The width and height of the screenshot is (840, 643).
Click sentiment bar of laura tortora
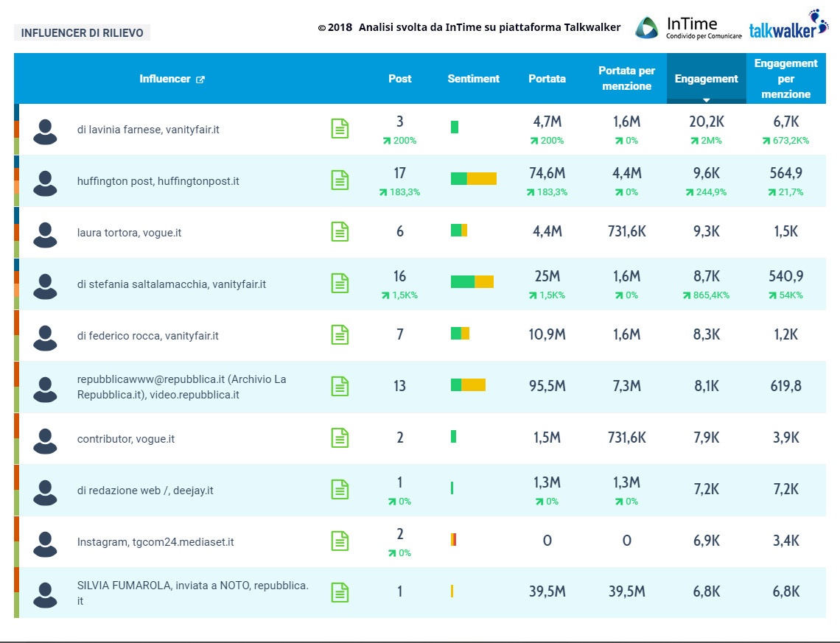459,231
